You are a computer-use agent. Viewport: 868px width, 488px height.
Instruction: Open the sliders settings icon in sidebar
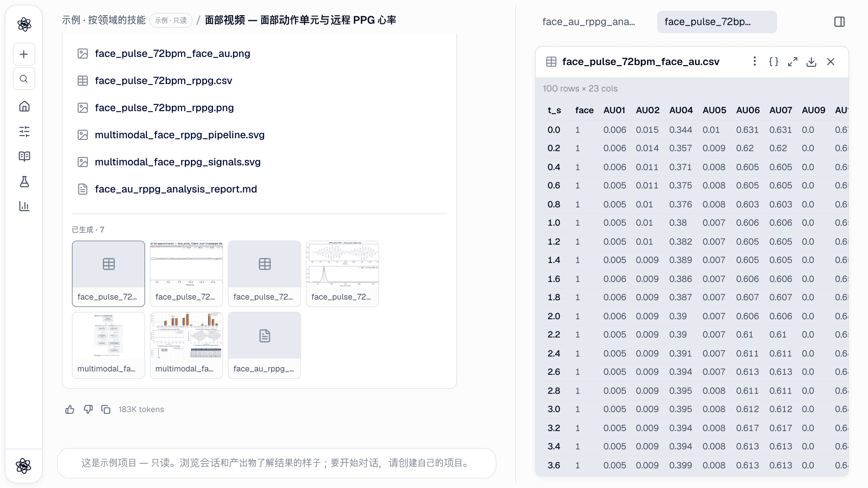pyautogui.click(x=24, y=131)
